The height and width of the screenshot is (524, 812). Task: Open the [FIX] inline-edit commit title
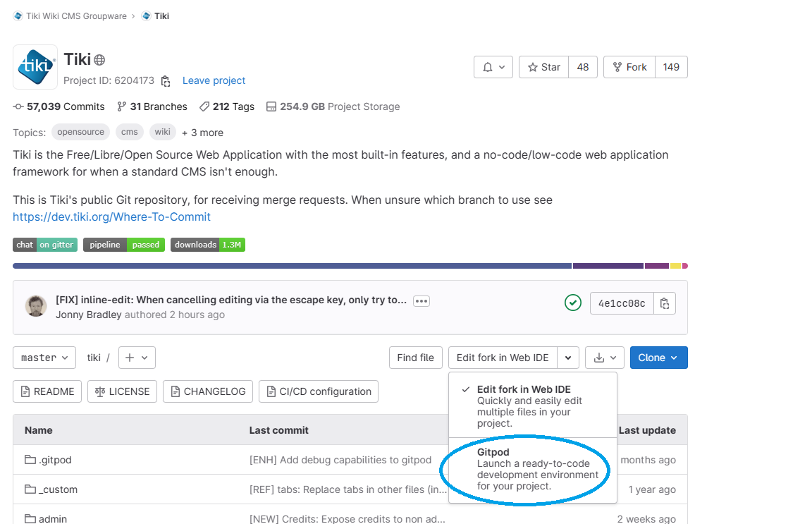231,300
